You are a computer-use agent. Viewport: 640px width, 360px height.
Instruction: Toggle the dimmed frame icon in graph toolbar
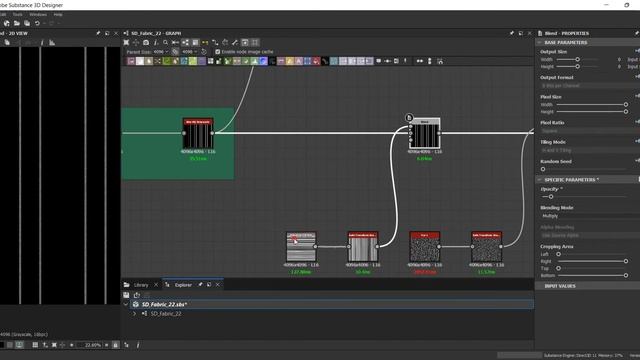click(x=255, y=42)
